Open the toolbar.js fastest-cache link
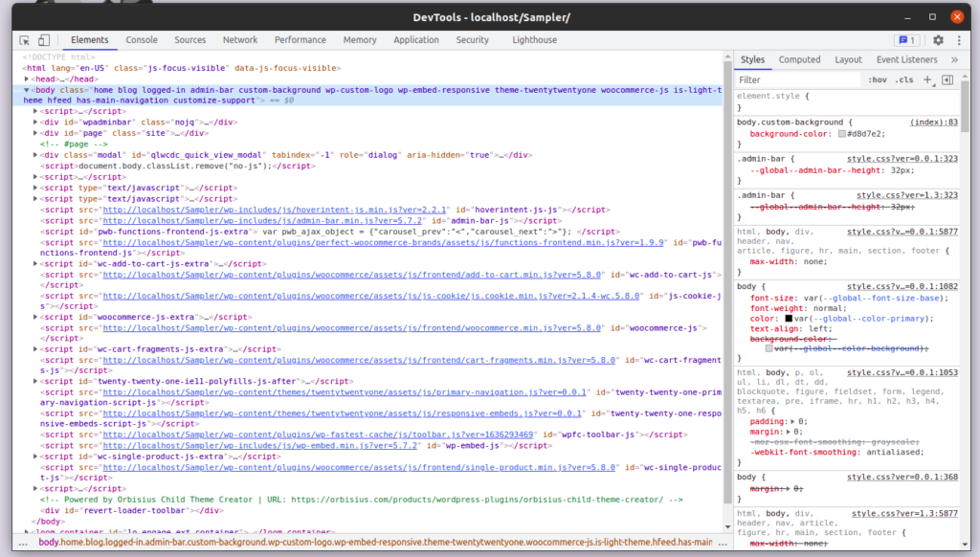Image resolution: width=980 pixels, height=557 pixels. (x=318, y=435)
